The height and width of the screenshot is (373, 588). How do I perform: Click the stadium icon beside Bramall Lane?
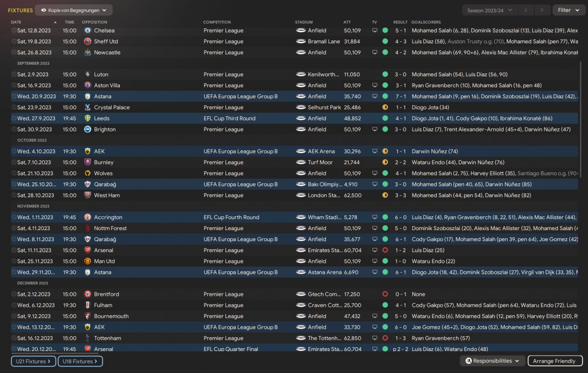(x=301, y=41)
